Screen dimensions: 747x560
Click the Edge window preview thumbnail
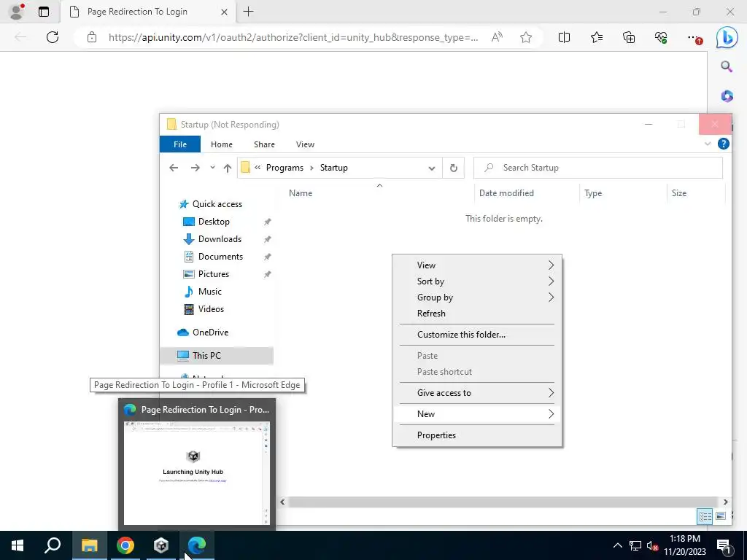click(x=197, y=472)
